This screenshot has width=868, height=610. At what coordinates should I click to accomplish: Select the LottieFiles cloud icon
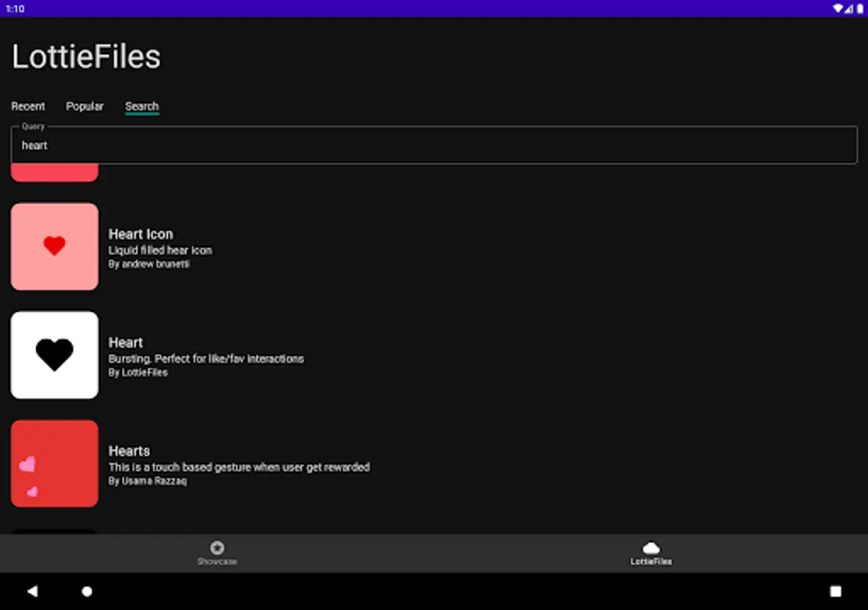click(651, 548)
